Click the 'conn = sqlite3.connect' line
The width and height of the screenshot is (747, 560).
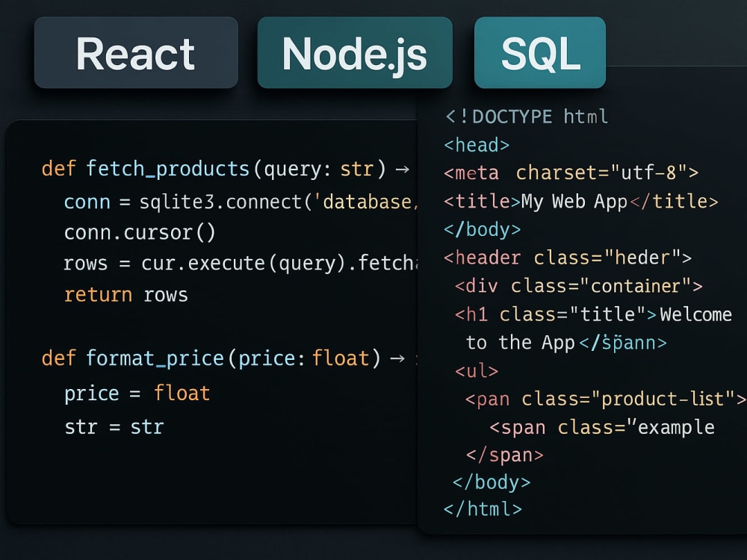[x=241, y=202]
